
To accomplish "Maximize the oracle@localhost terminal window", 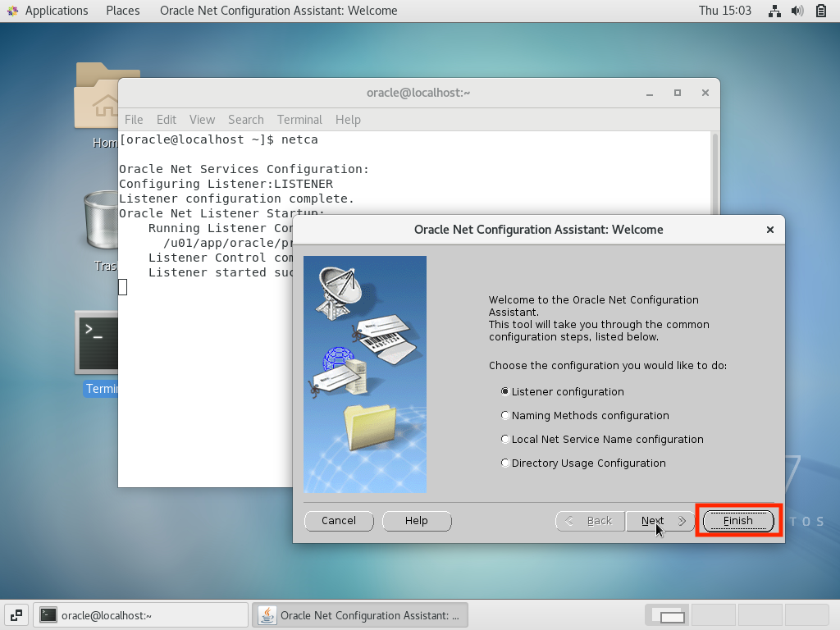I will coord(677,93).
